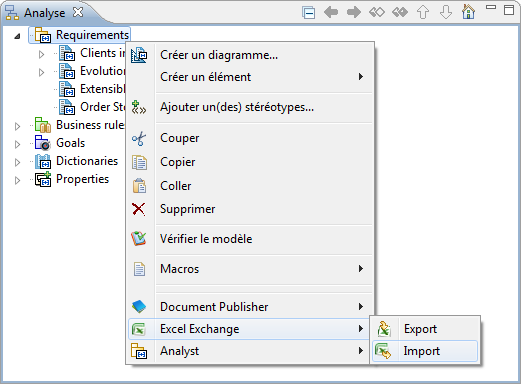Click the Dictionaries folder icon

click(x=43, y=161)
